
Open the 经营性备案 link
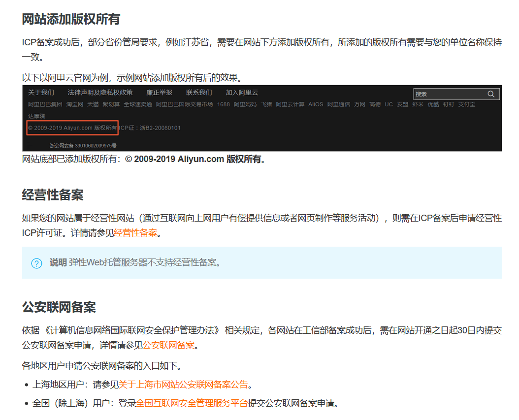pos(135,233)
